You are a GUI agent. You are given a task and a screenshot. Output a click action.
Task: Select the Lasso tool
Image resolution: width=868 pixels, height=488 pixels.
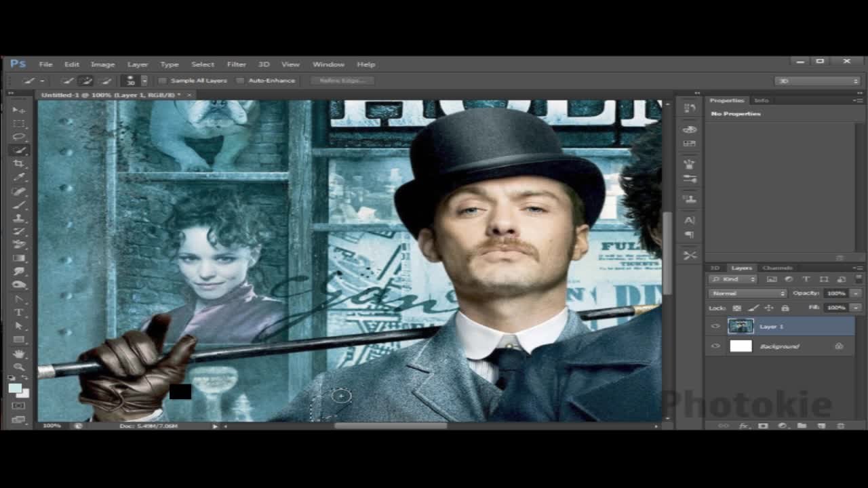(x=18, y=137)
